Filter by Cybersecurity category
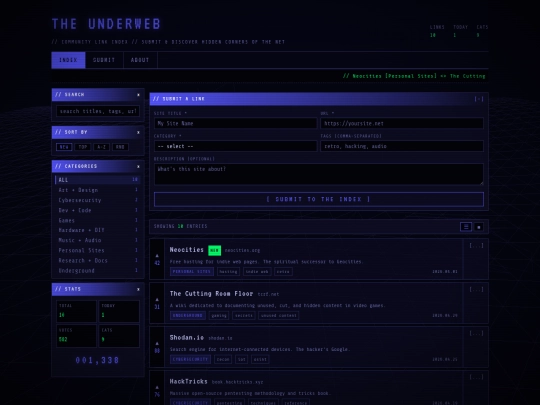 pos(98,200)
